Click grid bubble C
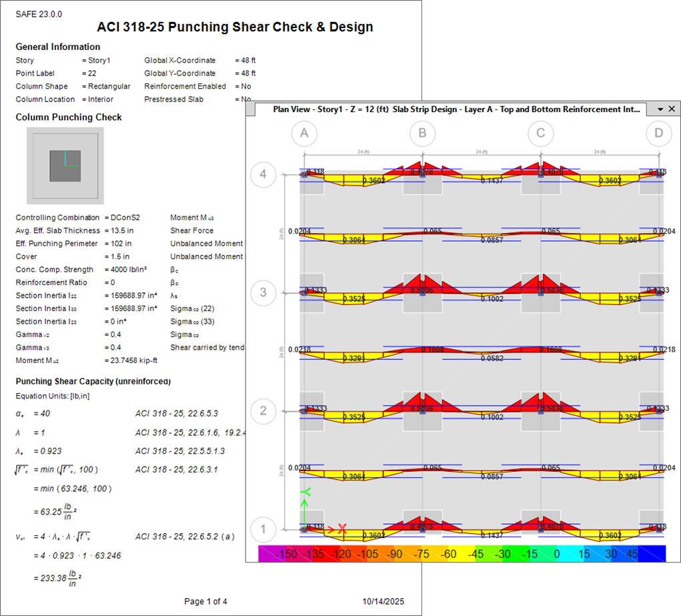This screenshot has height=616, width=681. pos(540,133)
